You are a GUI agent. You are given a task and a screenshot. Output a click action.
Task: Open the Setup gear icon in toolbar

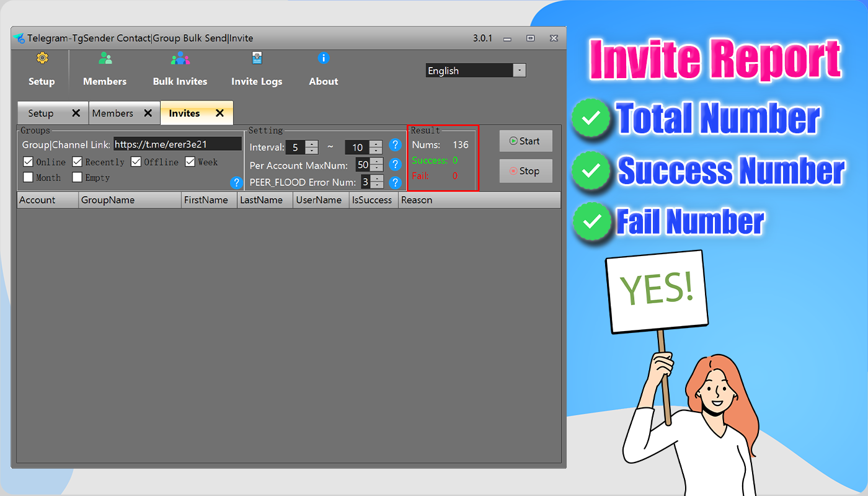coord(42,58)
